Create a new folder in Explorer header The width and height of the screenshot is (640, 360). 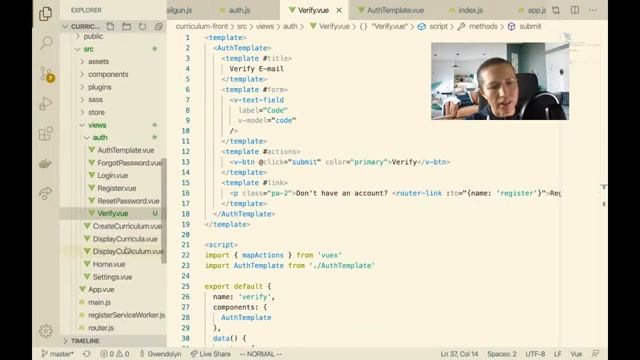[x=127, y=27]
